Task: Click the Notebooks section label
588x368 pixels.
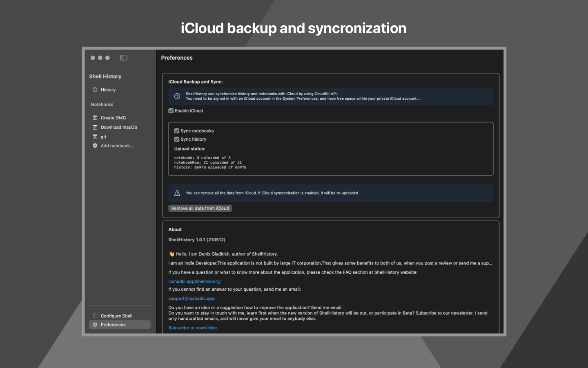Action: (102, 105)
